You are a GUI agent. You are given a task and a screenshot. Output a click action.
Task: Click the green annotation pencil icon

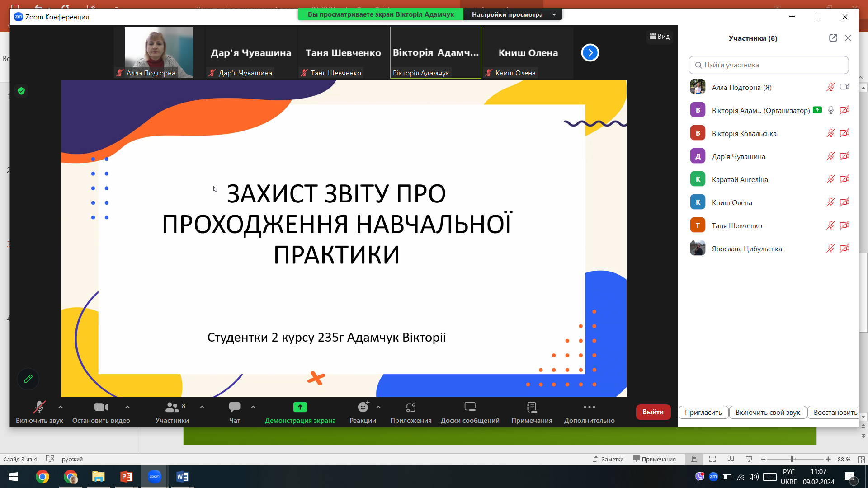pyautogui.click(x=28, y=379)
